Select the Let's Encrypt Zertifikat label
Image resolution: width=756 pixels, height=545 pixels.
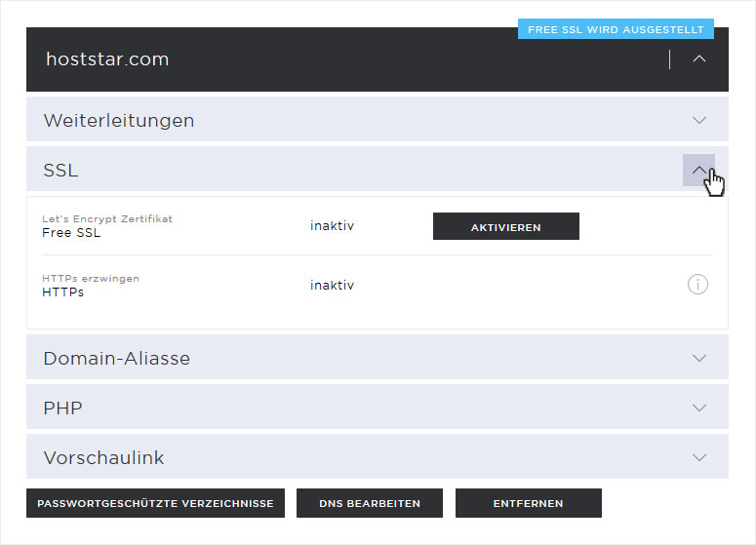(107, 218)
